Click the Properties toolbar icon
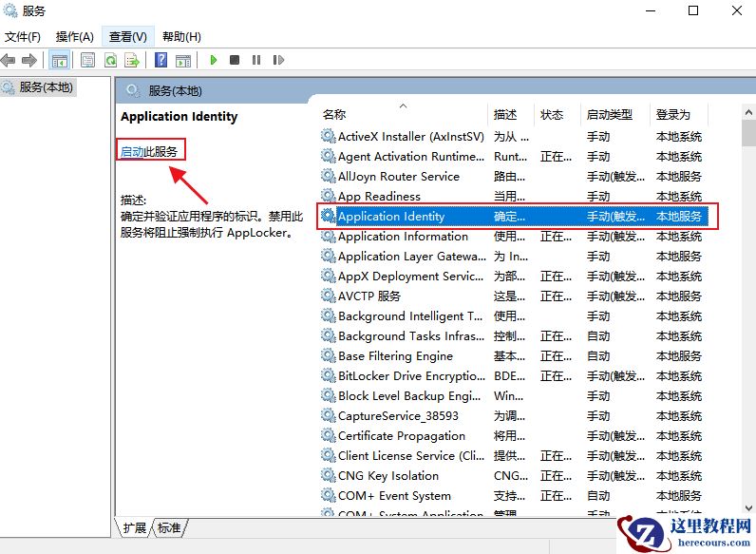The image size is (756, 554). pyautogui.click(x=87, y=60)
